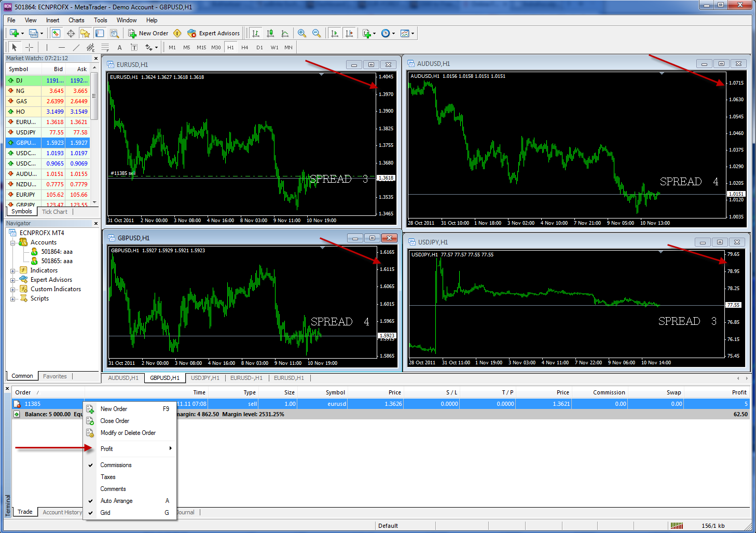Image resolution: width=756 pixels, height=533 pixels.
Task: Pick the trendline drawing tool
Action: 76,47
